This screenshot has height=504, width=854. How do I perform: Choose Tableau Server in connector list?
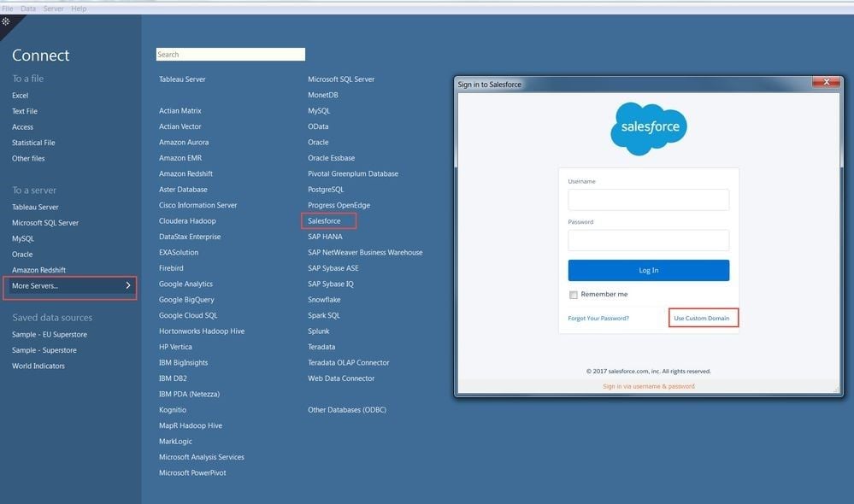(x=182, y=79)
